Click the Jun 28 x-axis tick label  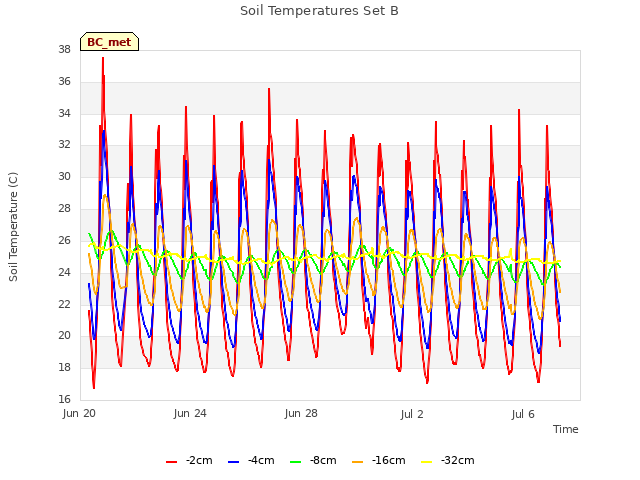(301, 413)
